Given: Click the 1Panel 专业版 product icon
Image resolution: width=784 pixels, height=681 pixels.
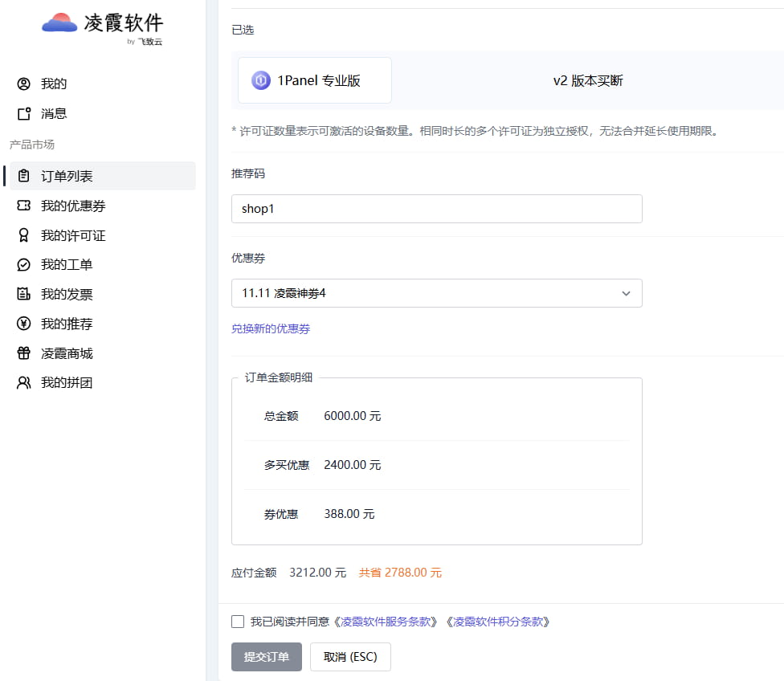Looking at the screenshot, I should point(261,80).
